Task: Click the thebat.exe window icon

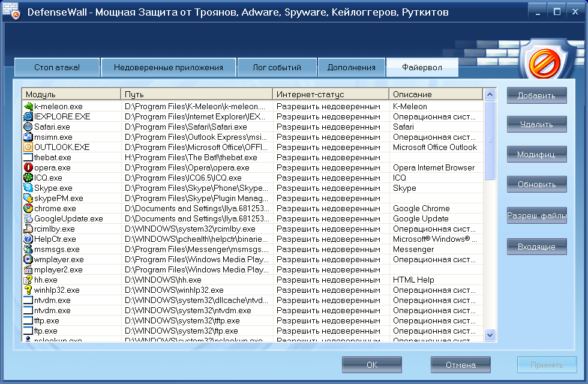Action: coord(28,157)
